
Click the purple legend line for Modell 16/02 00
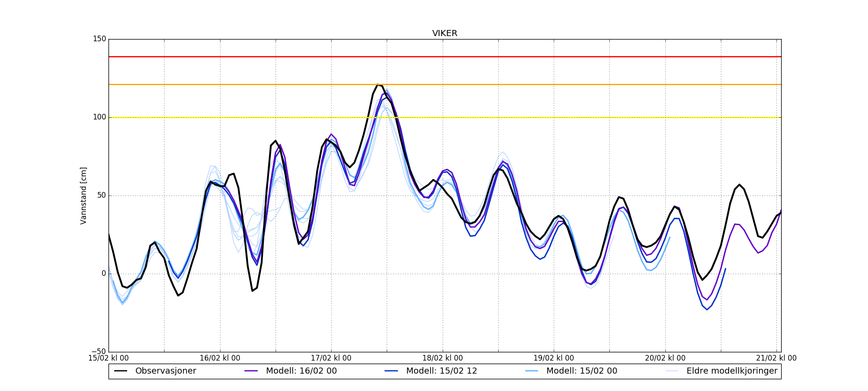click(251, 371)
